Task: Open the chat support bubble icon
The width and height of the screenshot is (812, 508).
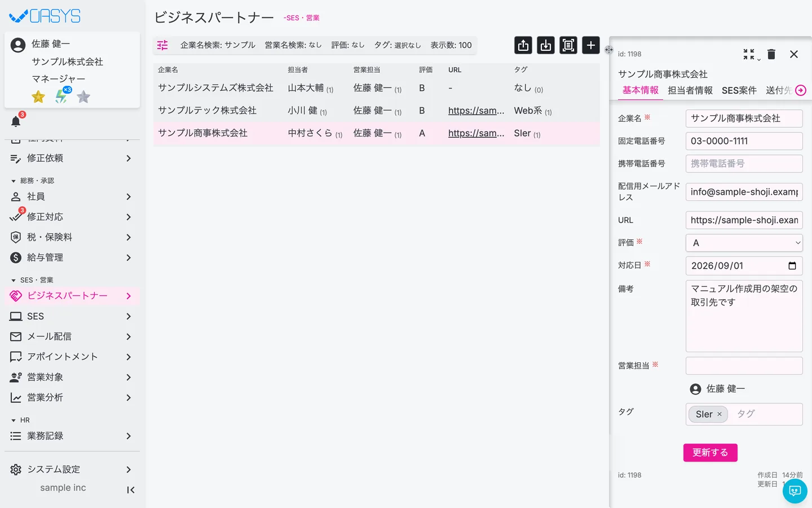Action: (x=795, y=491)
